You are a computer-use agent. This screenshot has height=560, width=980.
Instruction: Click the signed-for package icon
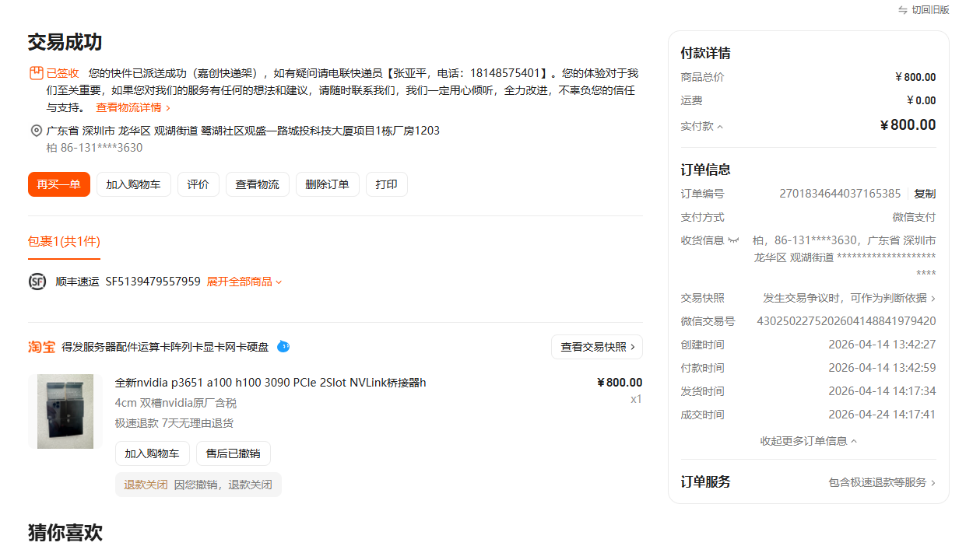click(36, 73)
